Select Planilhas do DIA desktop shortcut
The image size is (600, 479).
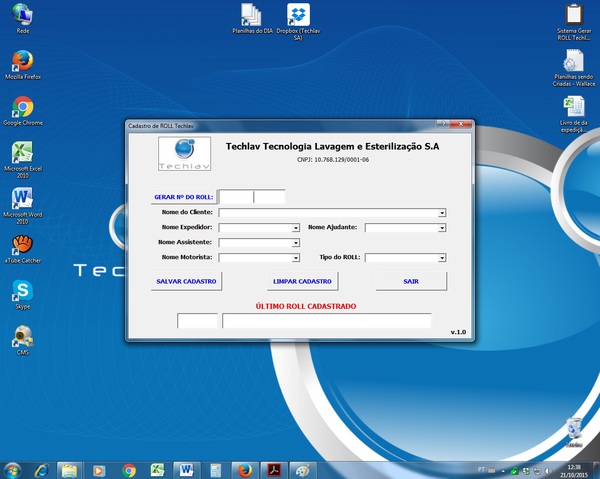click(252, 18)
